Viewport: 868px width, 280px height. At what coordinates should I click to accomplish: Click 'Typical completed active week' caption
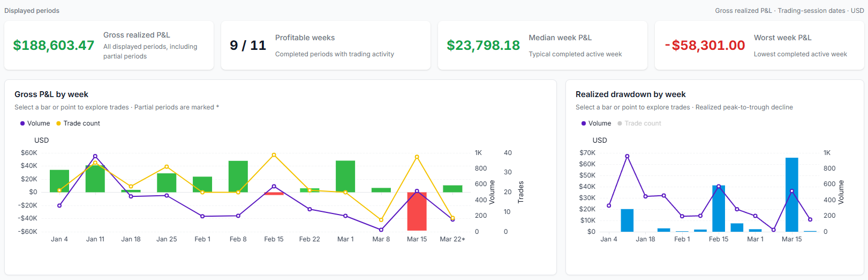tap(575, 54)
